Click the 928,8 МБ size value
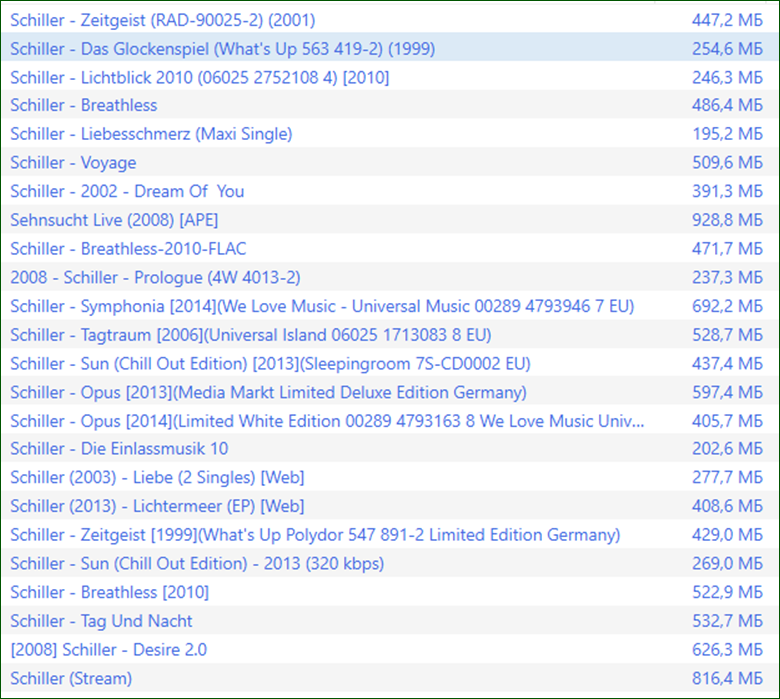 pyautogui.click(x=727, y=220)
